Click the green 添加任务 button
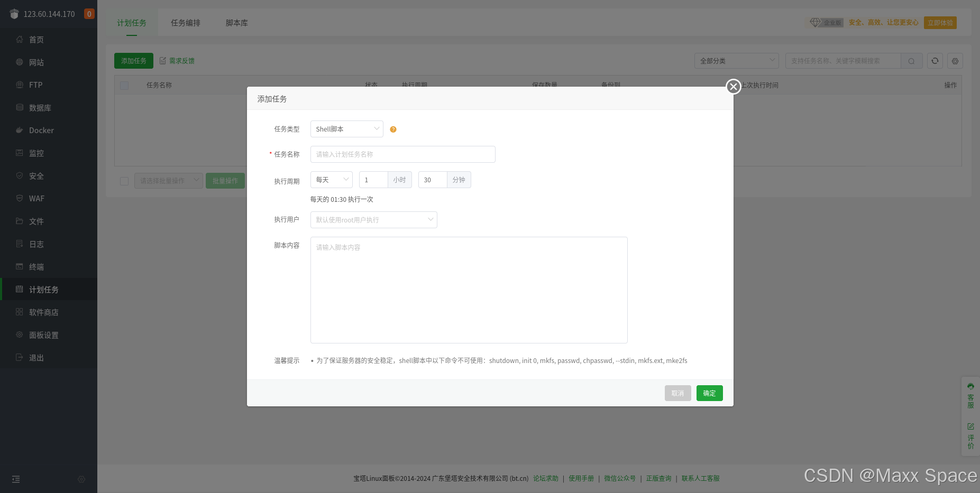 134,61
